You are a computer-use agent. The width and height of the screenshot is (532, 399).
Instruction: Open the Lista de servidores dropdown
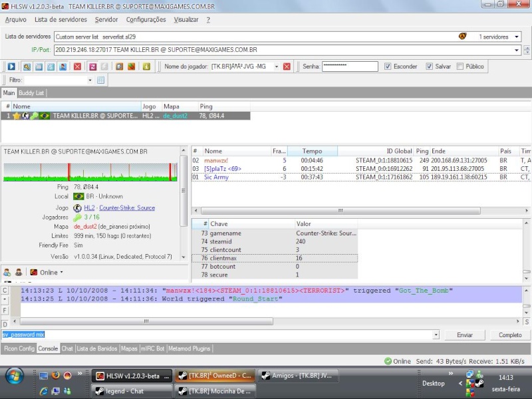pos(517,37)
